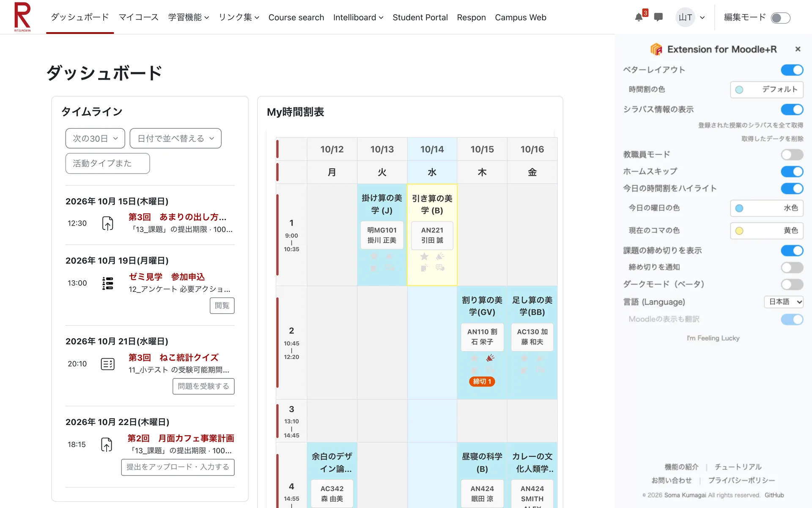The image size is (812, 508).
Task: Disable the ベターレイアウト toggle
Action: (792, 70)
